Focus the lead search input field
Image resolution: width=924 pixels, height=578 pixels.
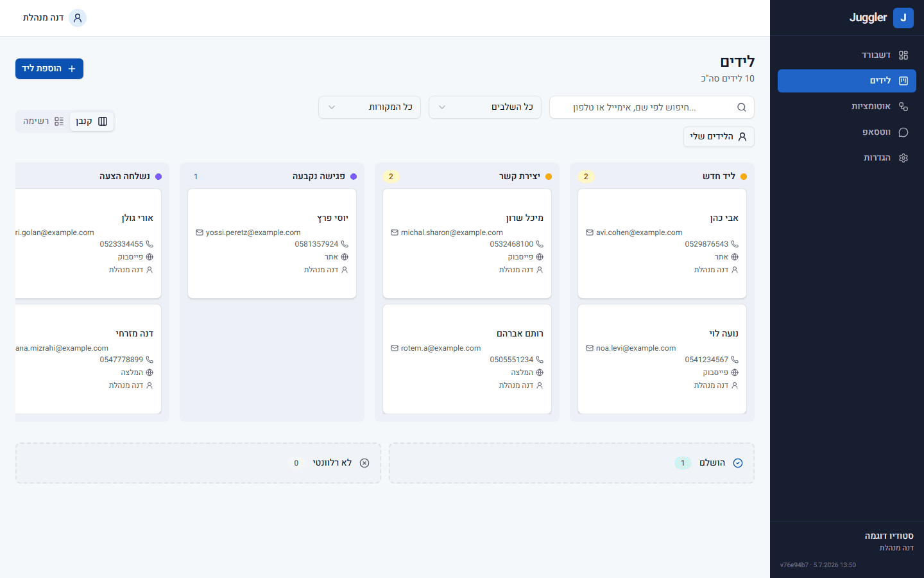point(652,107)
